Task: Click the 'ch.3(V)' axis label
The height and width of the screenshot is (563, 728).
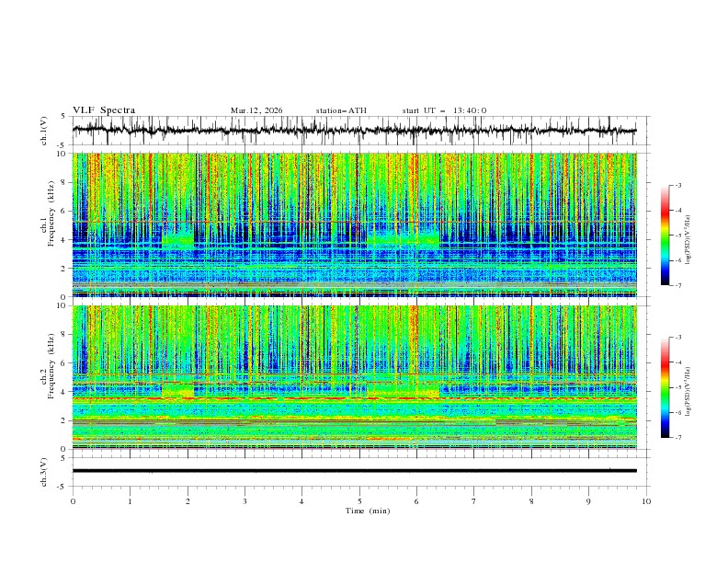Action: (44, 472)
